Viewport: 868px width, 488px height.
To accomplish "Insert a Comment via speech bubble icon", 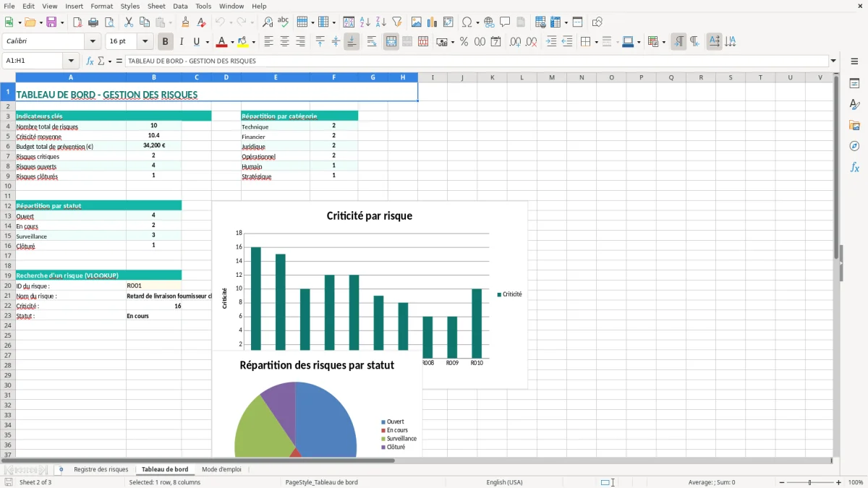I will tap(505, 22).
